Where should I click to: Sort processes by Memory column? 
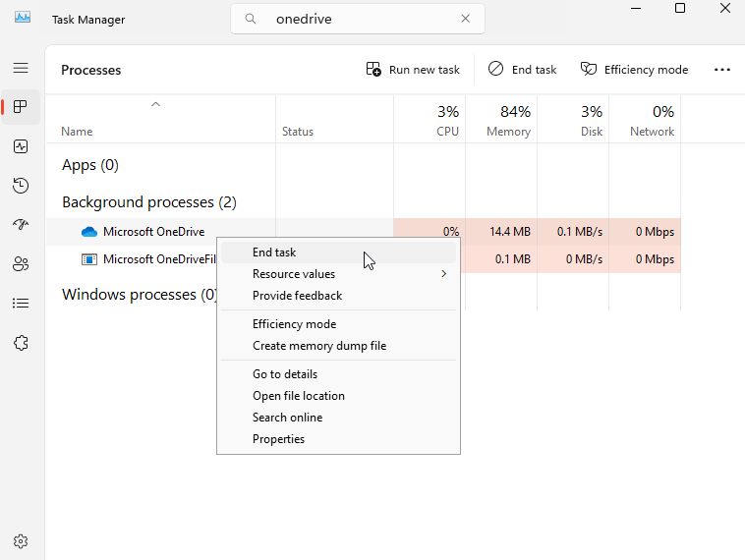click(508, 120)
